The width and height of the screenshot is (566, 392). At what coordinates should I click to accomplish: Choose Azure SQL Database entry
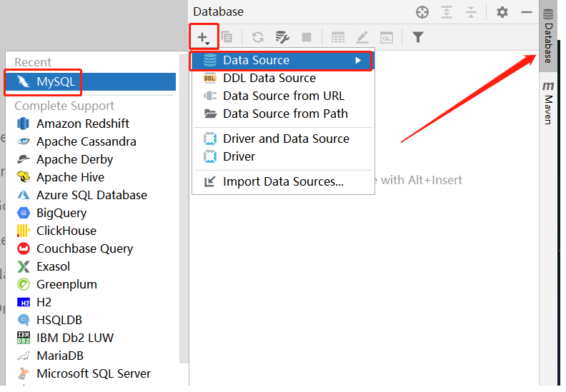pos(90,195)
